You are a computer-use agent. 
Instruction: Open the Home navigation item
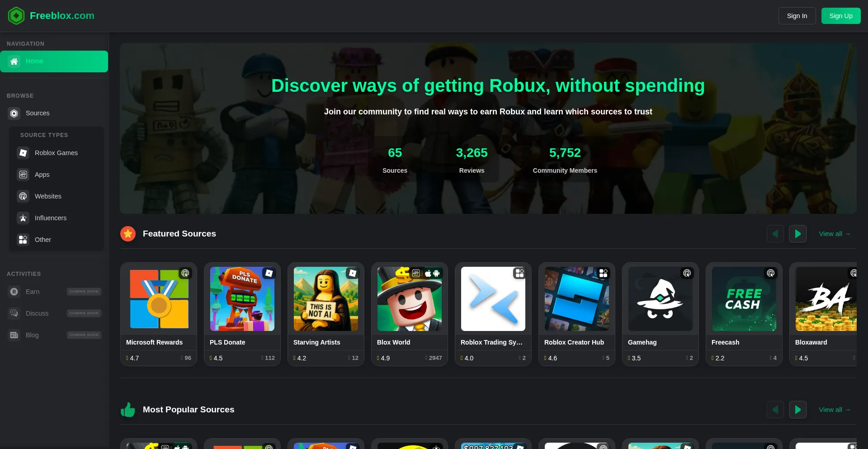[x=54, y=61]
